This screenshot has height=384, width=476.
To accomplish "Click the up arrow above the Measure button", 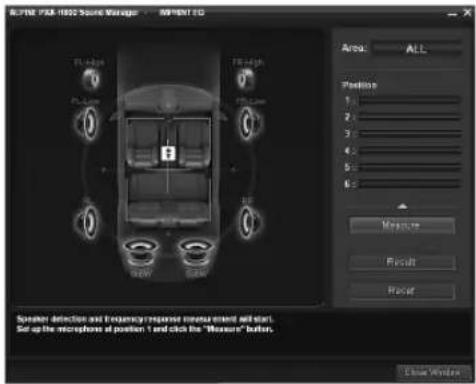I will point(403,207).
